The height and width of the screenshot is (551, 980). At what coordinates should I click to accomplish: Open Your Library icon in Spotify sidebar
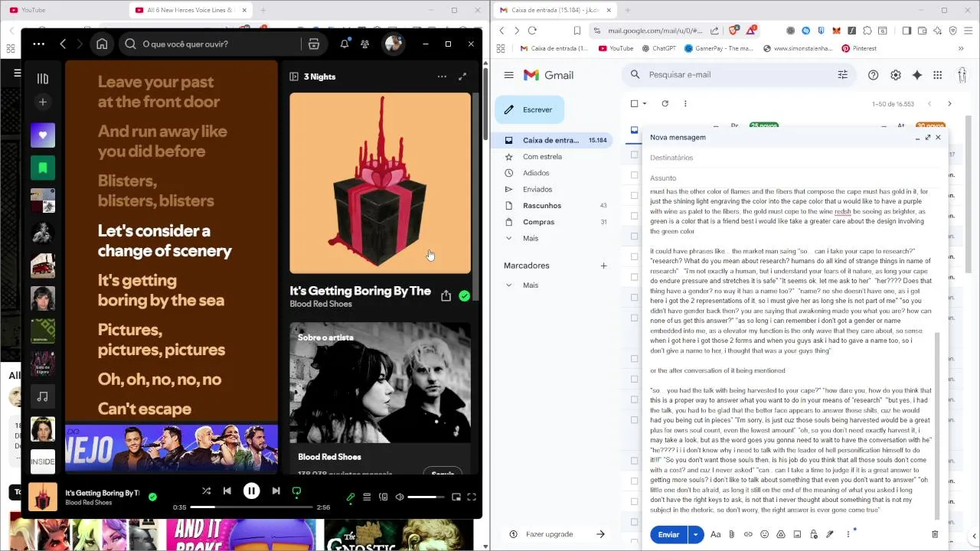tap(43, 78)
